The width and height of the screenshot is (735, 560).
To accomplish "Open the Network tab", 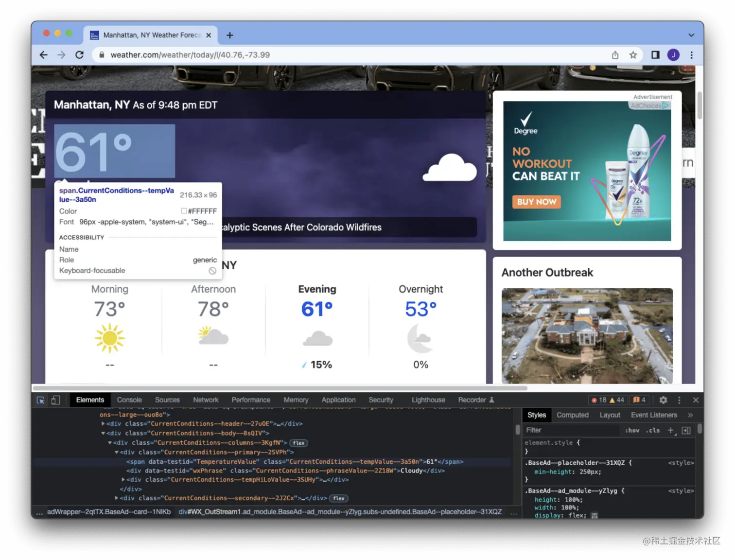I will [206, 400].
